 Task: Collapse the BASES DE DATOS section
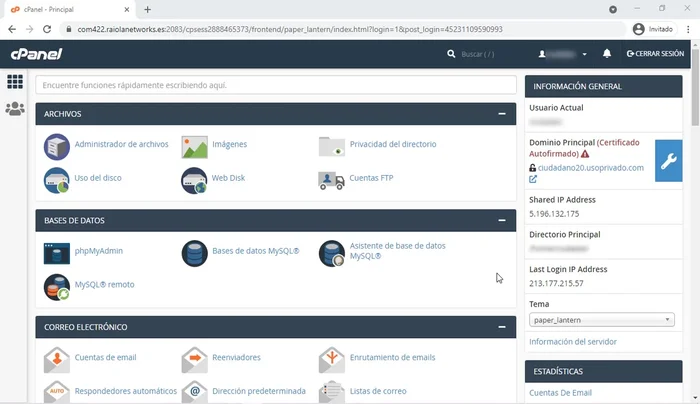(x=502, y=221)
